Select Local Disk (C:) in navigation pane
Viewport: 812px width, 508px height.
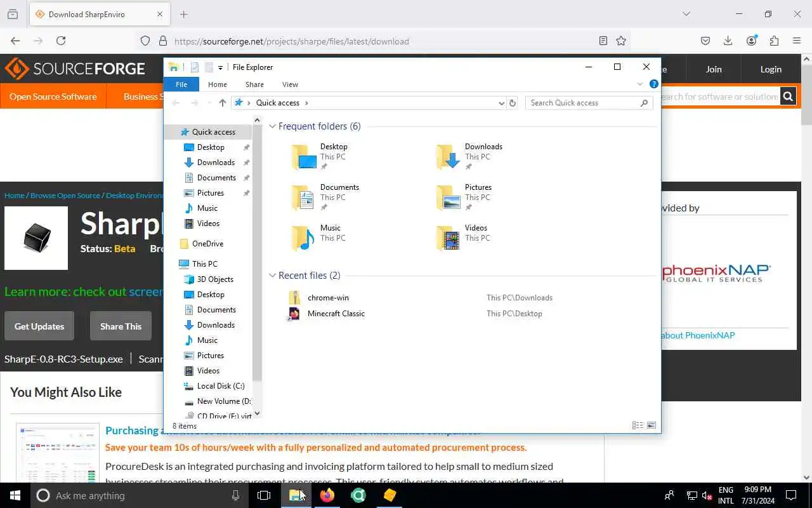click(220, 386)
